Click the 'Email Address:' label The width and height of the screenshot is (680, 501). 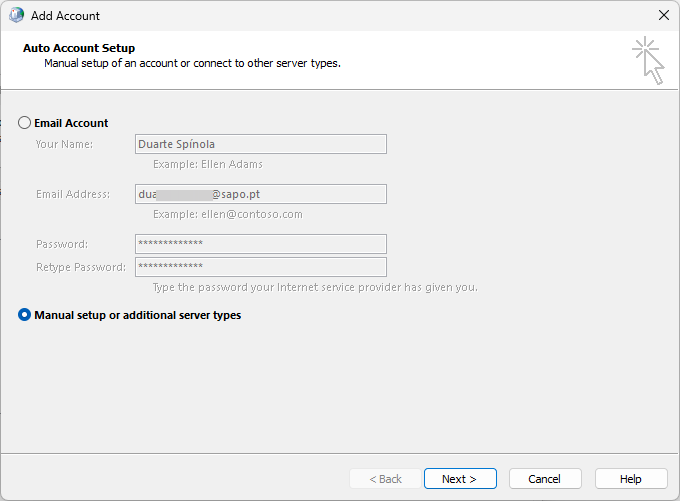(x=72, y=194)
